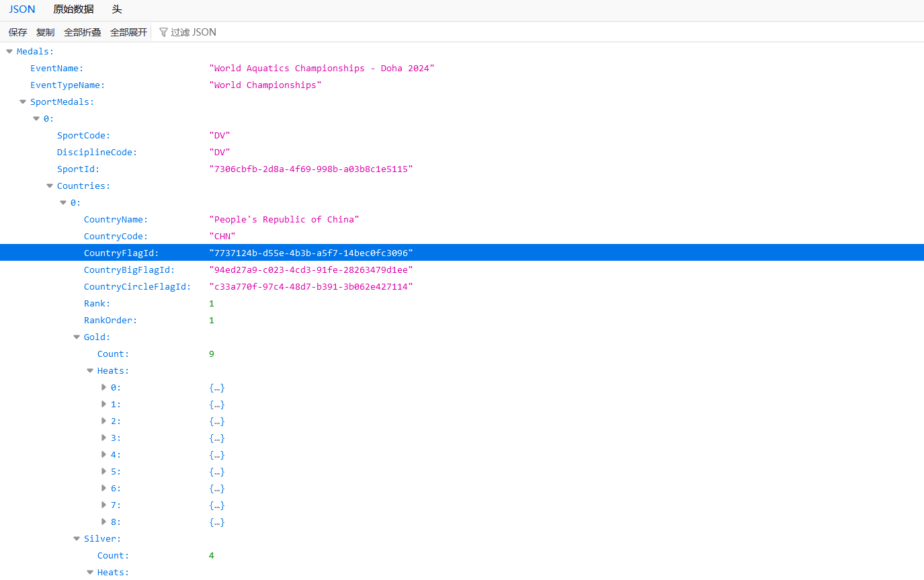Collapse the Silver node
924x580 pixels.
pyautogui.click(x=77, y=538)
